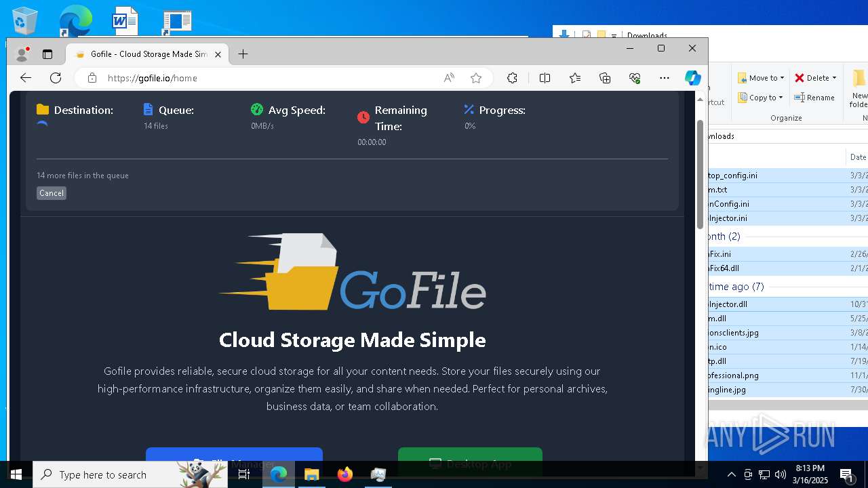The image size is (868, 488).
Task: Click the 'time ago (7)' group header
Action: (736, 287)
